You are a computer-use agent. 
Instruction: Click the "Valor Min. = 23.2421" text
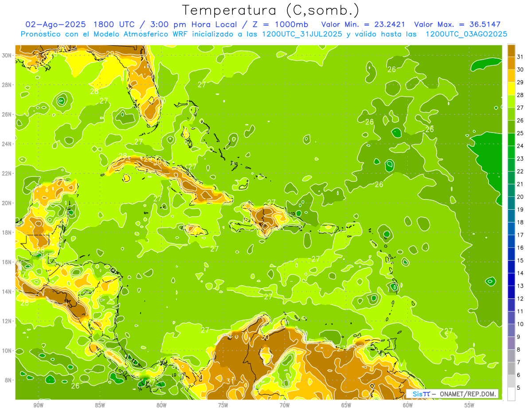click(363, 24)
